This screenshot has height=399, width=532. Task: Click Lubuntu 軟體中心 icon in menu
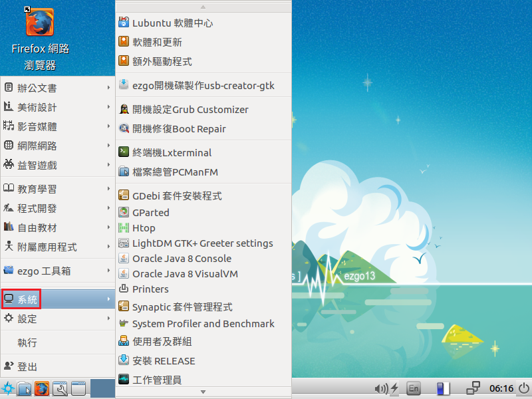coord(124,23)
